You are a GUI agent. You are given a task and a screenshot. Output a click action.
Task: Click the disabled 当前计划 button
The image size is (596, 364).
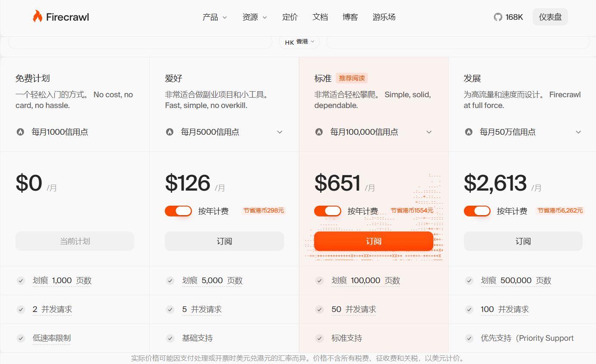click(75, 241)
